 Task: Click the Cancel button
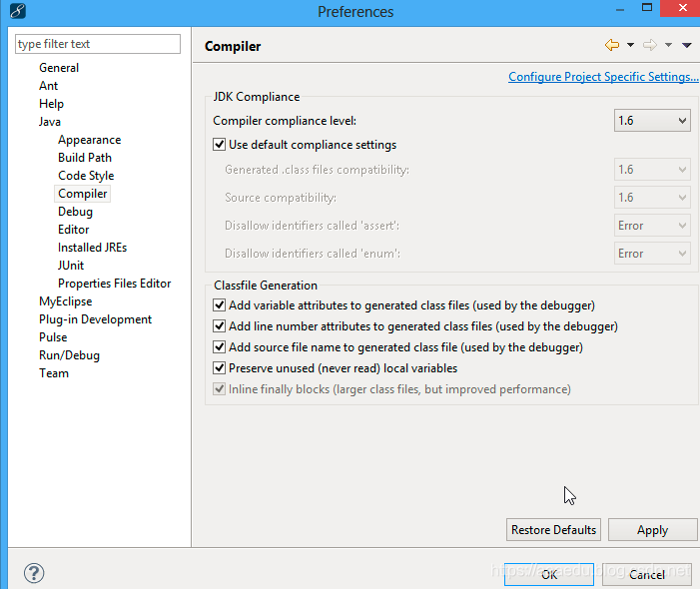(647, 574)
